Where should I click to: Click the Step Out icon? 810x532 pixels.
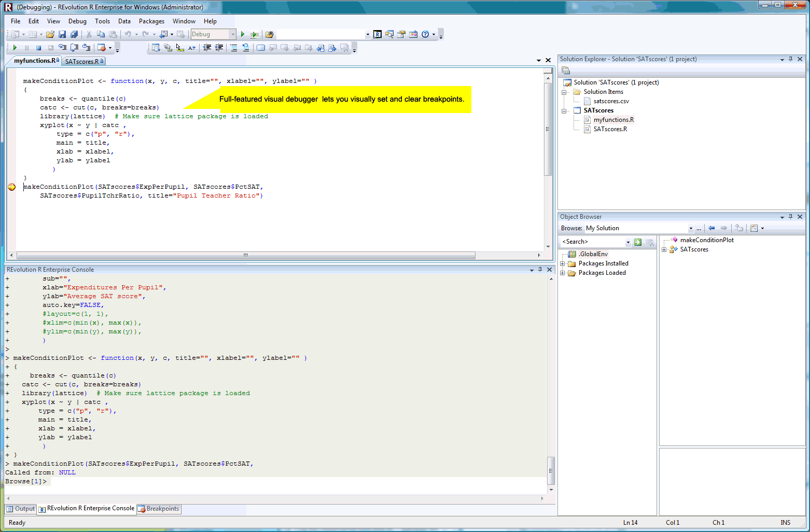coord(87,48)
